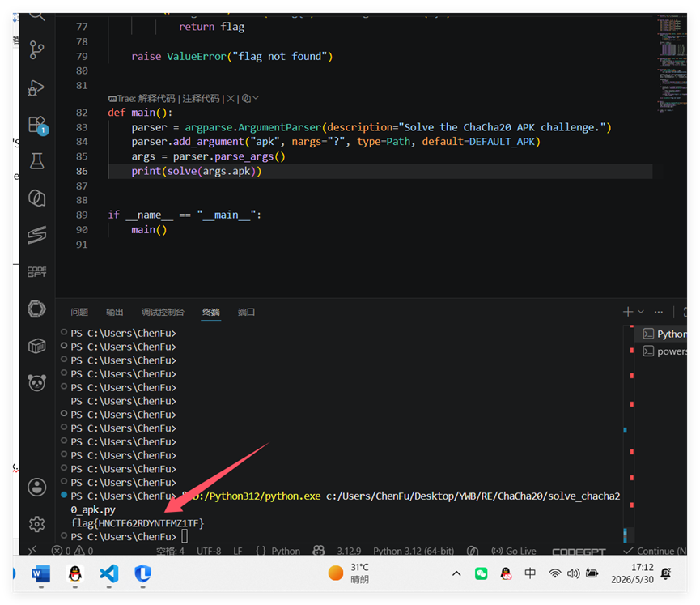Open the Search view magnifier icon

point(36,16)
